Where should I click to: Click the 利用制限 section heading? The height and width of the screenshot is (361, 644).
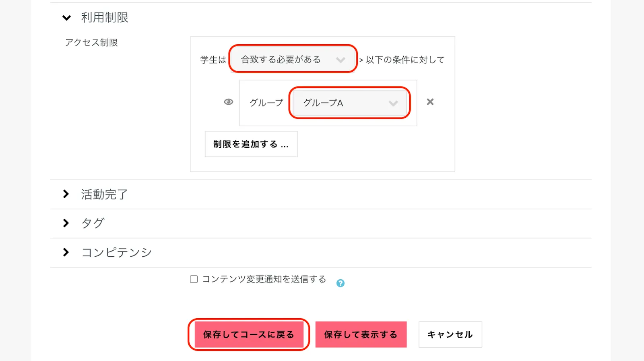[x=105, y=18]
